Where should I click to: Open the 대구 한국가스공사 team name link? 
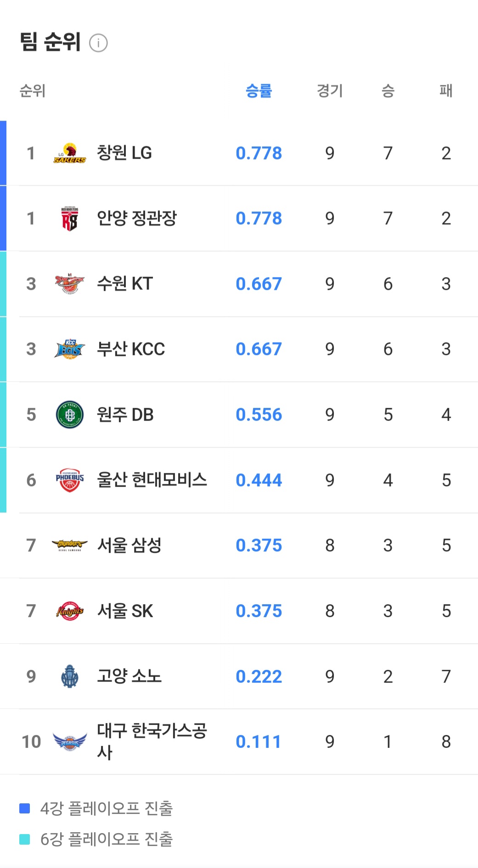coord(152,740)
